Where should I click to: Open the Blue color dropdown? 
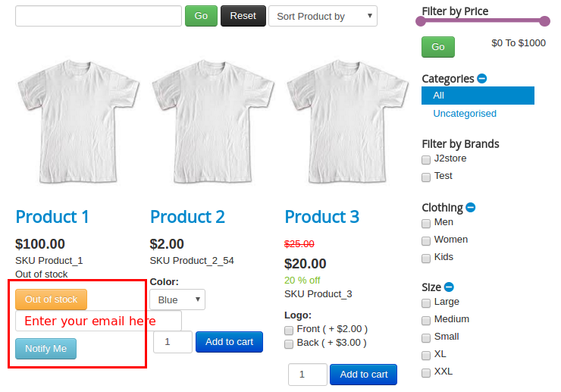coord(177,299)
